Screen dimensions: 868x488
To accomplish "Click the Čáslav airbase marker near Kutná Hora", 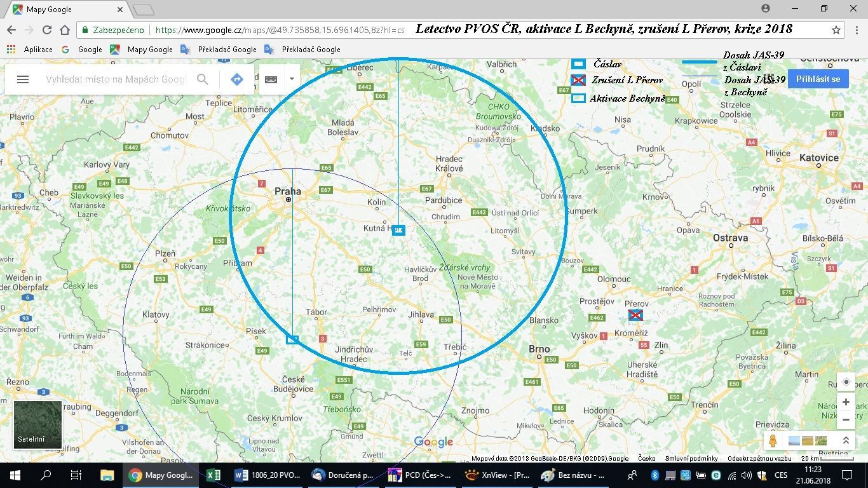I will click(x=398, y=230).
